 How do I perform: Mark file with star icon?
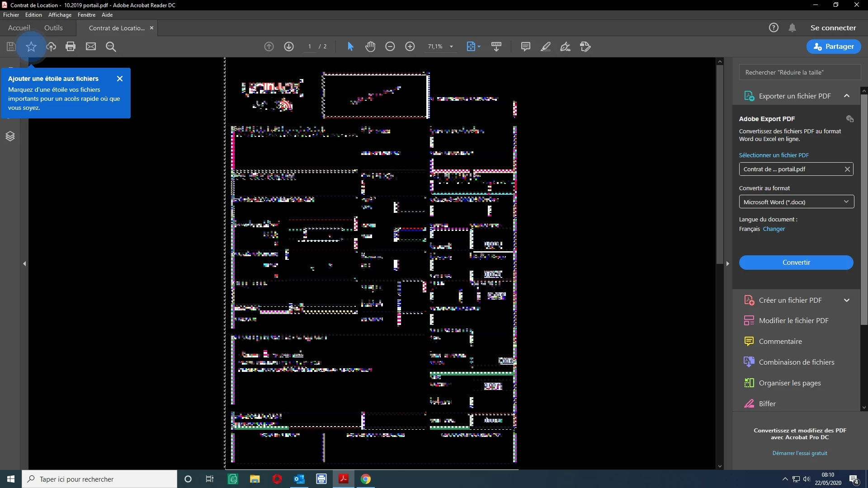(31, 47)
